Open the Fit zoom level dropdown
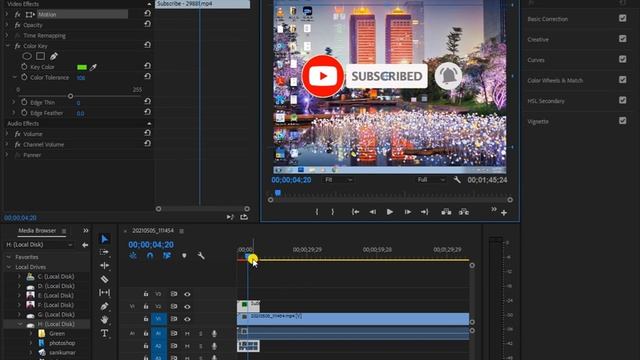Screen dimensions: 640x360 (x=338, y=180)
